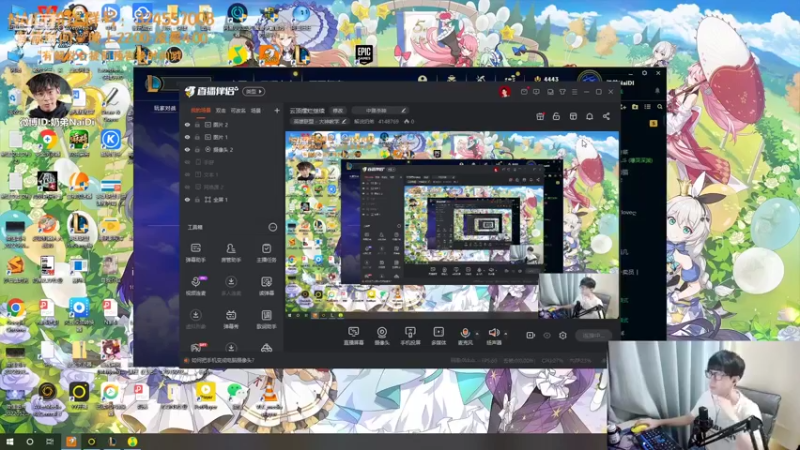Expand the speaker options arrow

coord(506,334)
